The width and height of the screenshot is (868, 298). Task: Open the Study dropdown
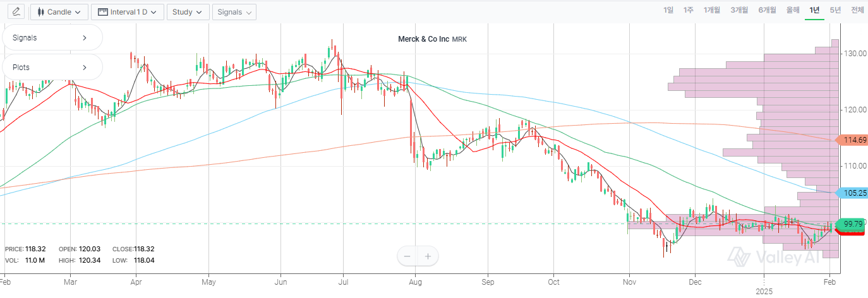coord(188,12)
